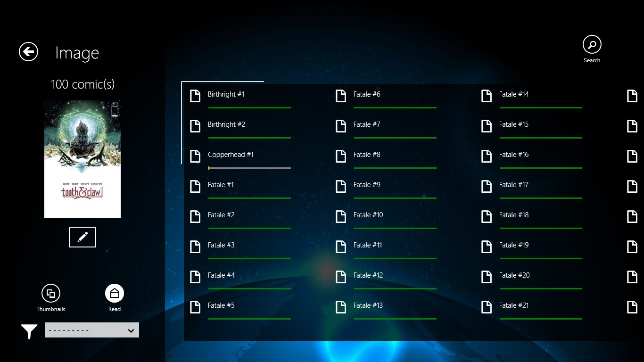Viewport: 644px width, 362px height.
Task: Select Birthright #2
Action: pyautogui.click(x=227, y=124)
